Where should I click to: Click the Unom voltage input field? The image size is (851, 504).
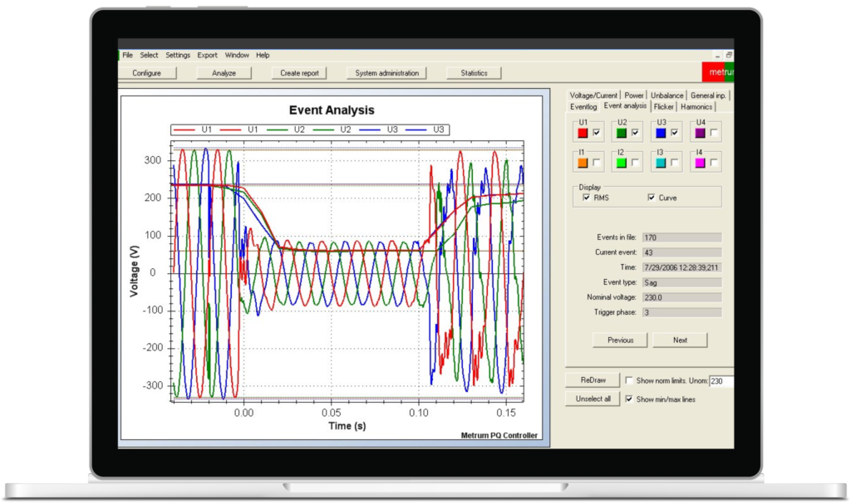point(721,381)
